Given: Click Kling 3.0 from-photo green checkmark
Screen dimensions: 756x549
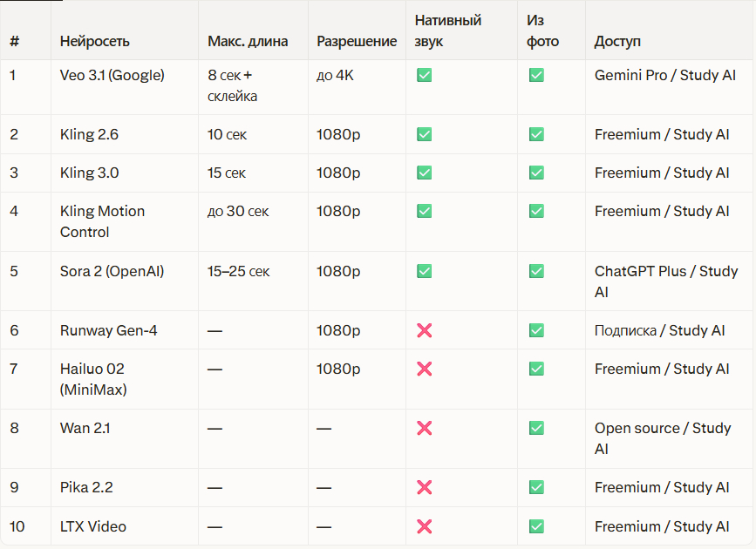Looking at the screenshot, I should tap(536, 173).
